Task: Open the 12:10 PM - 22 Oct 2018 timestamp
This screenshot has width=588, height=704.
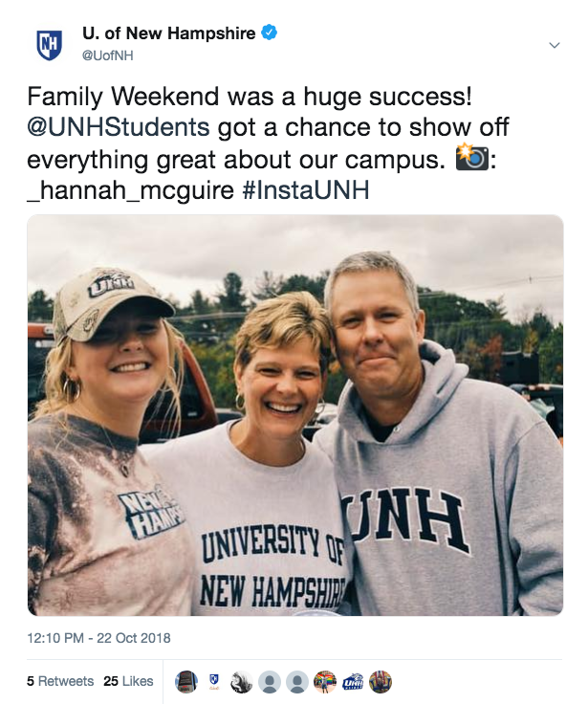Action: 98,637
